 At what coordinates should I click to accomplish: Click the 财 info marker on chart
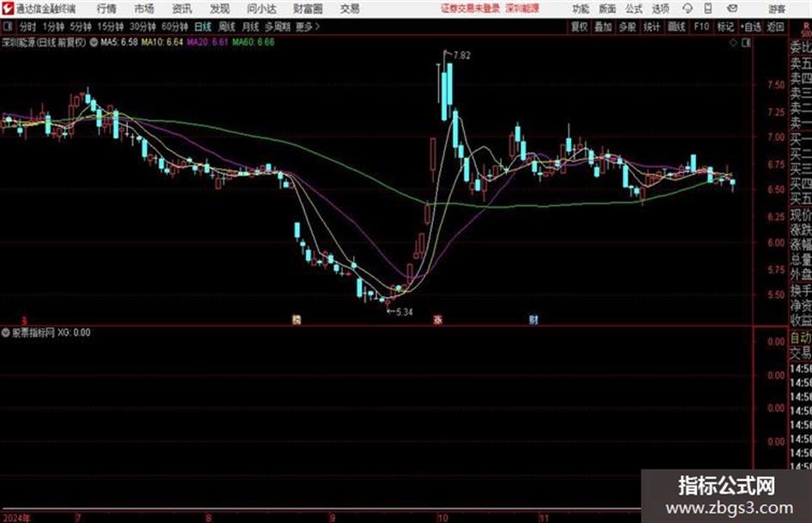[534, 319]
